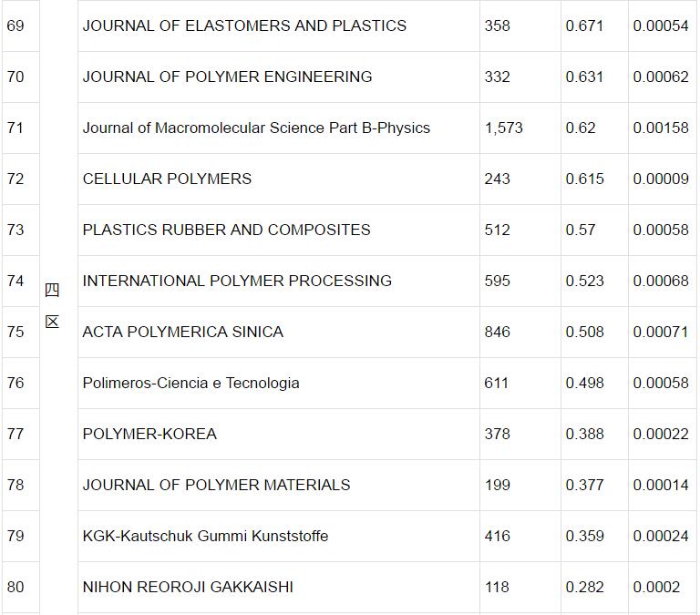Click the 四区 zone label cell
Viewport: 700px width, 615px height.
[x=52, y=306]
